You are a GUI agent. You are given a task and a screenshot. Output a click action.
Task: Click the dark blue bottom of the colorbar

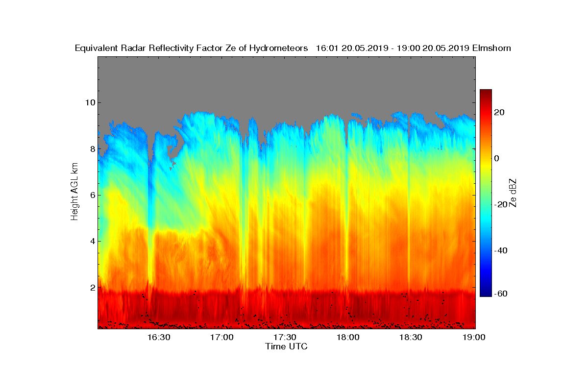pos(486,293)
